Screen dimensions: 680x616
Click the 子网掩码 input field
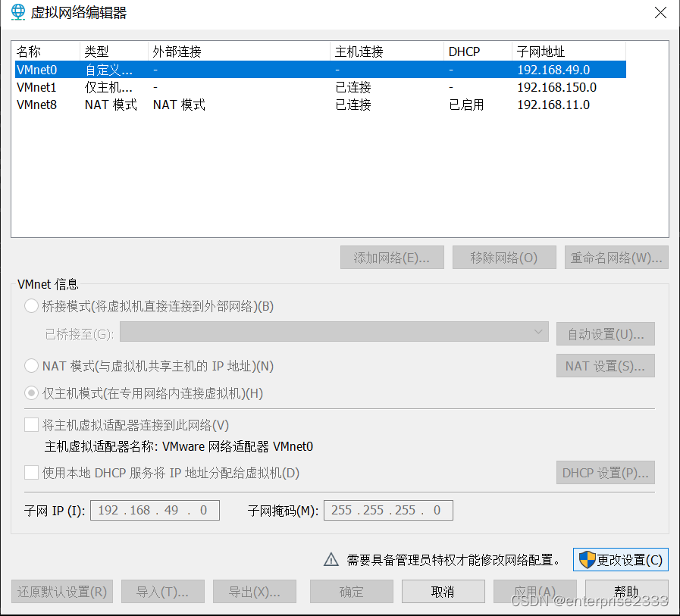(388, 510)
